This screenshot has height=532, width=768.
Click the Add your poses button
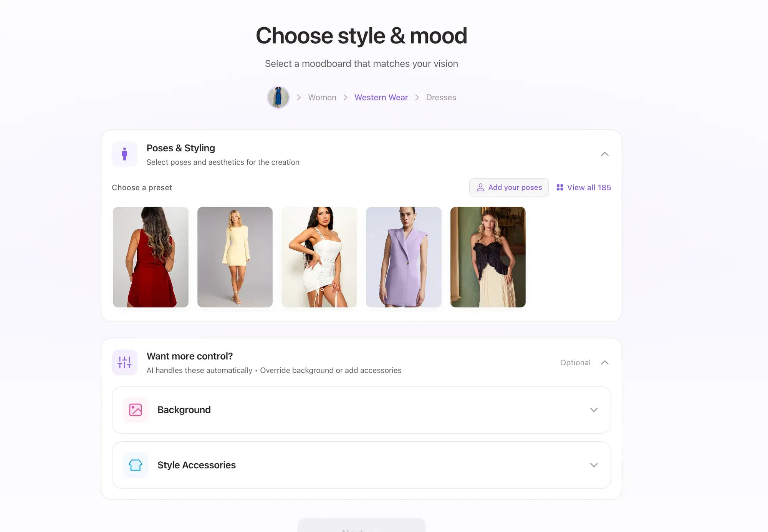coord(509,187)
